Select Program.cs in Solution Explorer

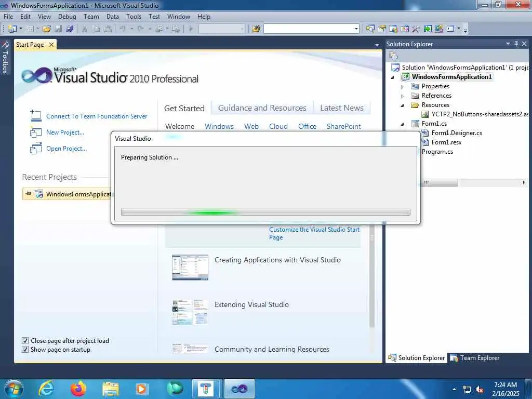click(437, 152)
